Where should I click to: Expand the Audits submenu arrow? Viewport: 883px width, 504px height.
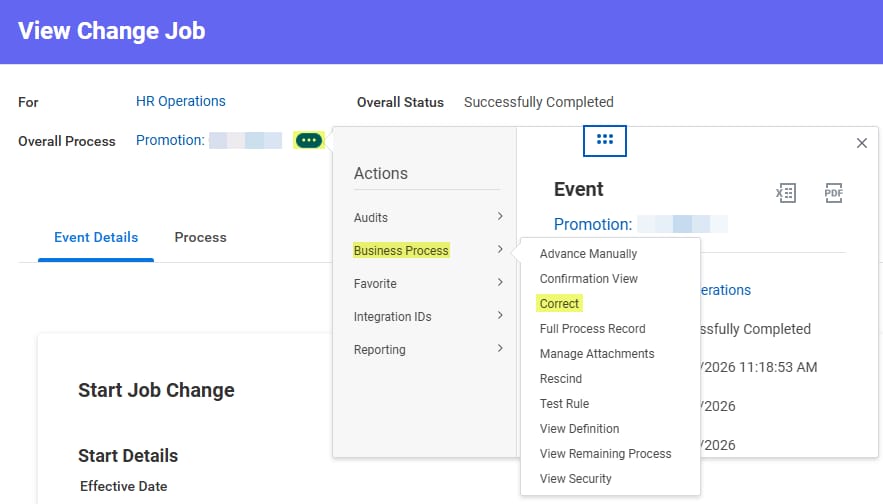click(x=499, y=217)
